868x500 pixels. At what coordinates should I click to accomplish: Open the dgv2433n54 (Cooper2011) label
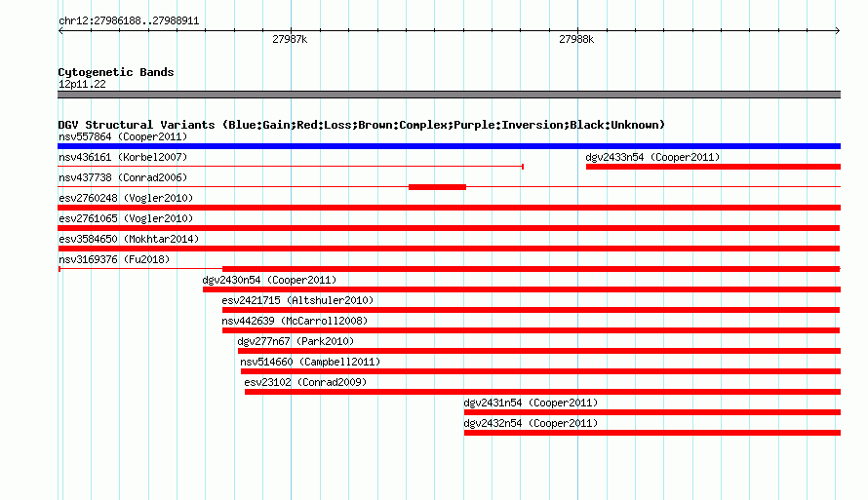click(652, 157)
